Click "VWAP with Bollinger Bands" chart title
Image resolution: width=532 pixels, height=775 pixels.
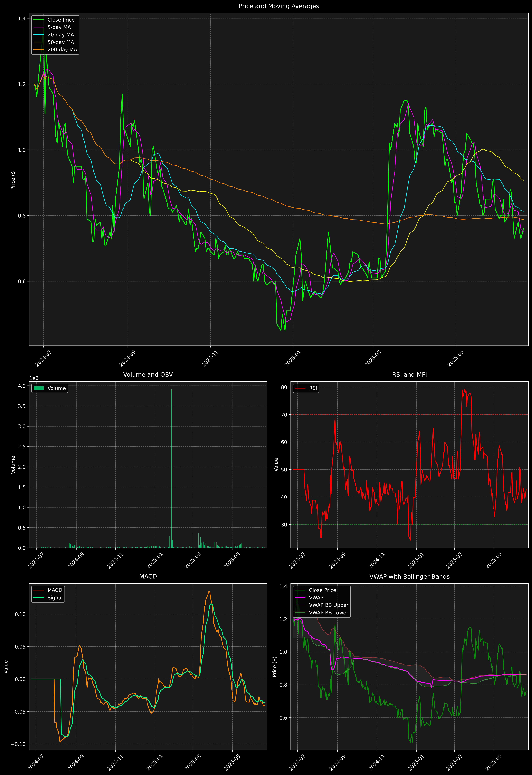click(x=409, y=577)
